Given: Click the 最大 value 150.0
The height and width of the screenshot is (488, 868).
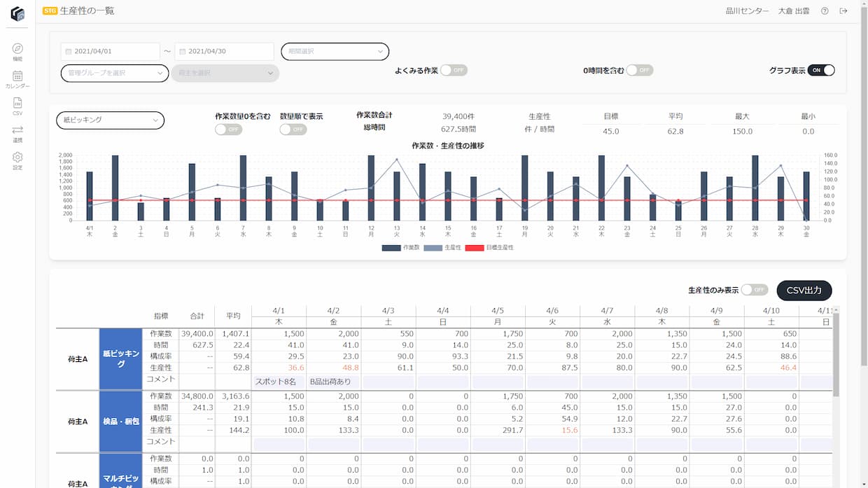Looking at the screenshot, I should click(744, 132).
